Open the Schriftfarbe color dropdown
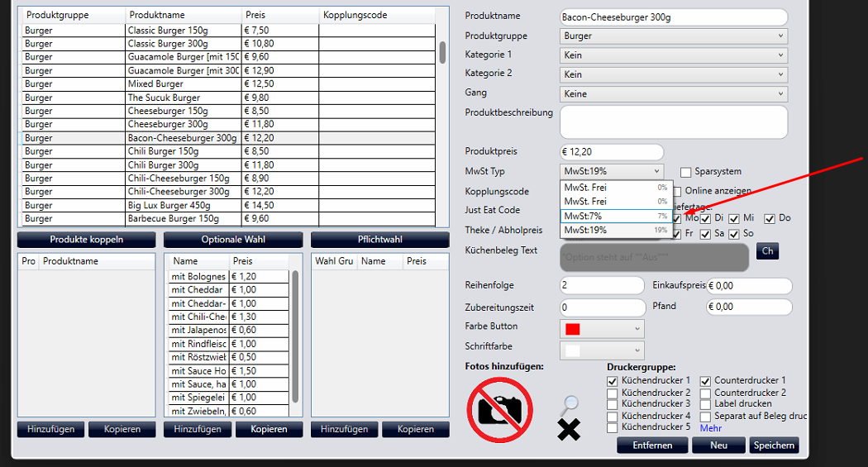The width and height of the screenshot is (868, 467). pos(602,350)
